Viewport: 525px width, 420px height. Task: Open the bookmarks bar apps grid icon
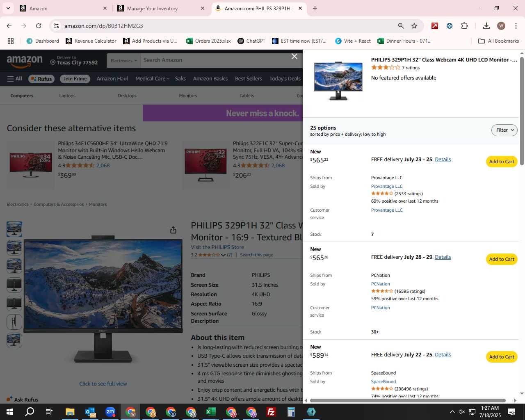click(11, 41)
